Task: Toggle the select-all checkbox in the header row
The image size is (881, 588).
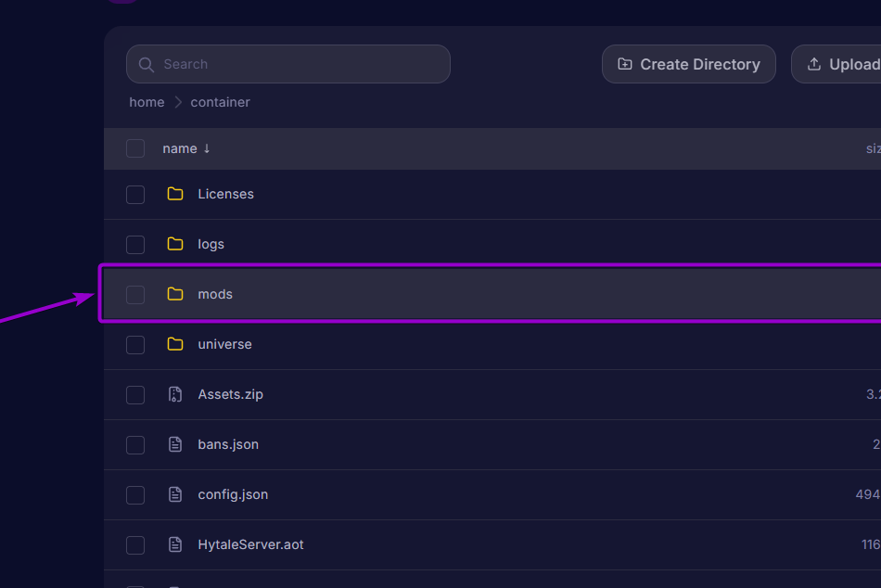Action: (135, 148)
